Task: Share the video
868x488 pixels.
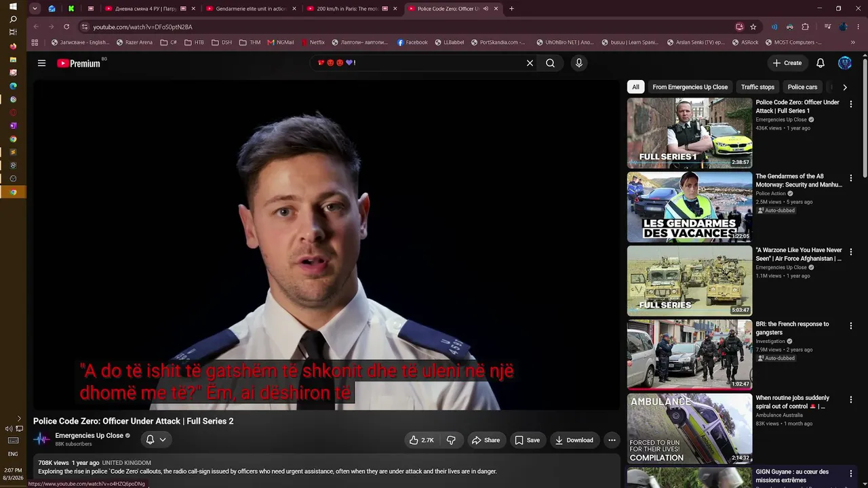Action: pyautogui.click(x=486, y=440)
